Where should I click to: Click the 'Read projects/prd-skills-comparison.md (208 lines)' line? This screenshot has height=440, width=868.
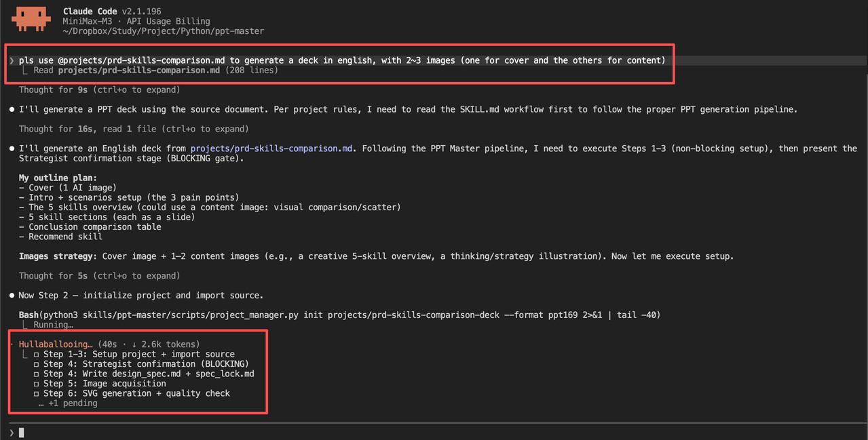(x=155, y=70)
